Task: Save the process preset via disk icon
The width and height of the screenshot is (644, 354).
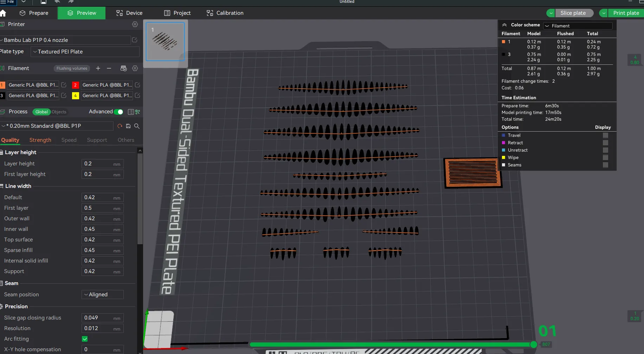Action: coord(128,126)
